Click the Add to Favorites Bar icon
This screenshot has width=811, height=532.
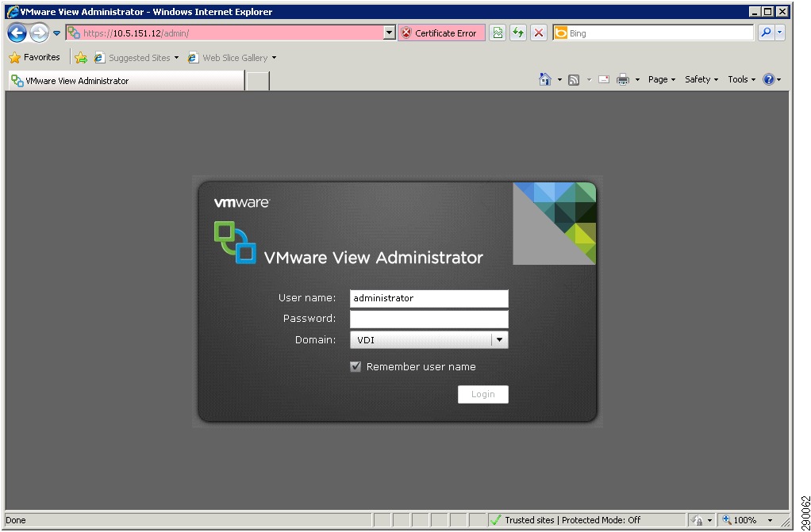[x=81, y=57]
